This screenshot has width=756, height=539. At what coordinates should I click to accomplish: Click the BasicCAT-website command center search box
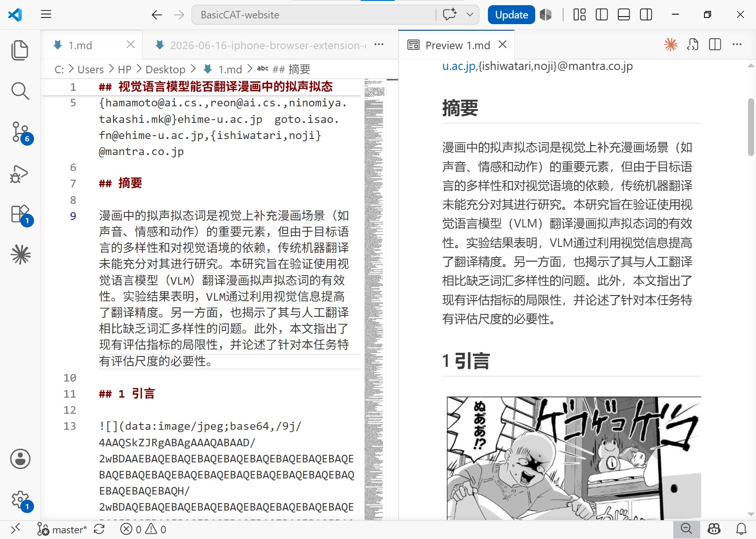(x=313, y=15)
